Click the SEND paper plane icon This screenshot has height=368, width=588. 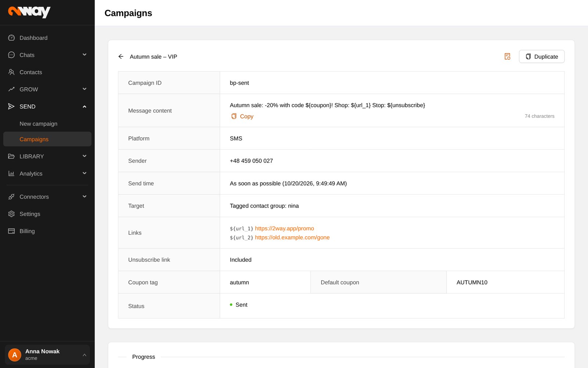pyautogui.click(x=11, y=106)
